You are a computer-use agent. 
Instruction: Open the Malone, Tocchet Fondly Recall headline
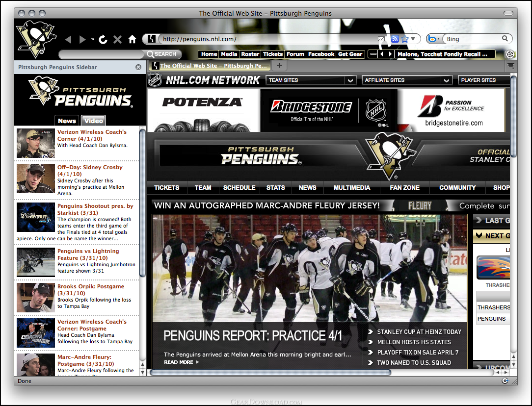tap(442, 54)
